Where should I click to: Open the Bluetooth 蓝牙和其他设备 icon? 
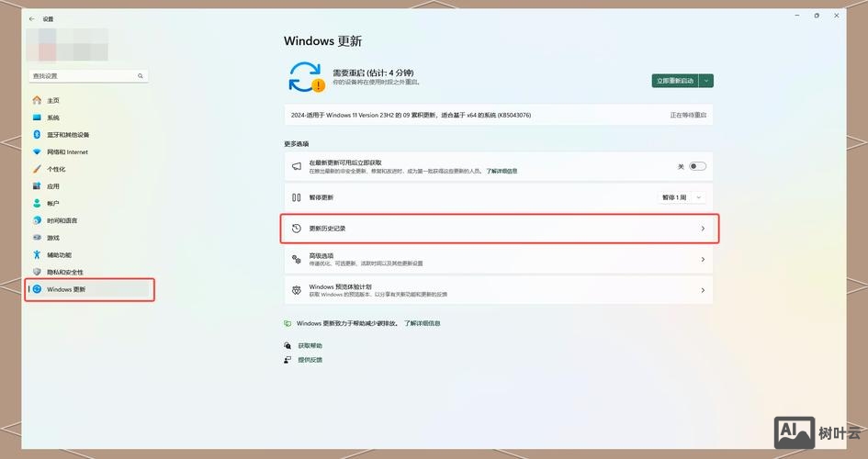[37, 134]
